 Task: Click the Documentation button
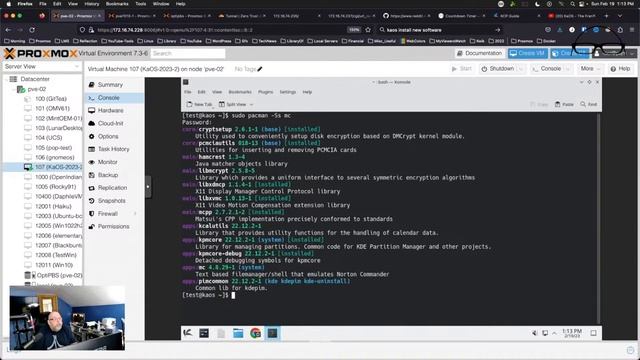tap(479, 53)
